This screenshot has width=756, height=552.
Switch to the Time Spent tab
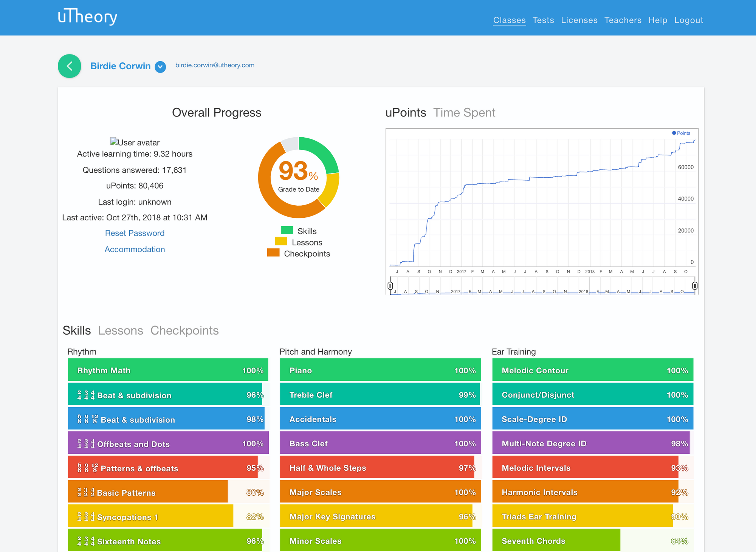click(464, 113)
